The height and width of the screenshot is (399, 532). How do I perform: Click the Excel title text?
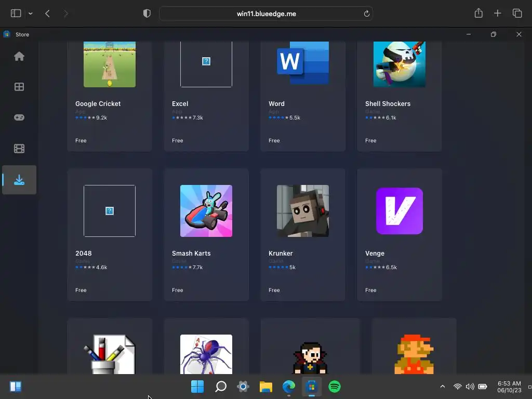(180, 104)
